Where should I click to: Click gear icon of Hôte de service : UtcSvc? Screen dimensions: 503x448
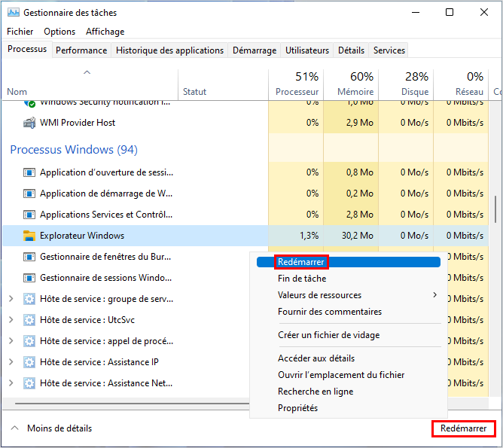(29, 320)
